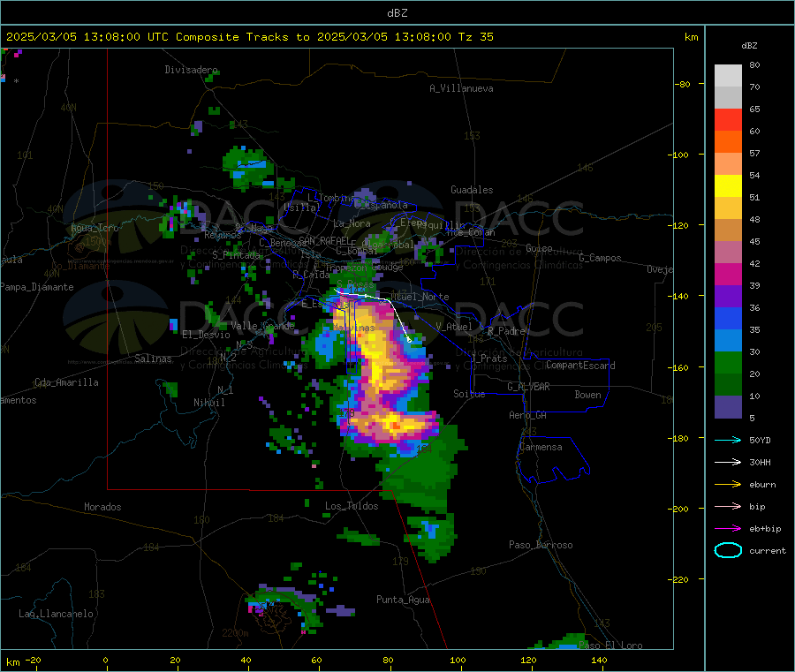Click the 'eburn' legend label
The width and height of the screenshot is (795, 672).
pyautogui.click(x=762, y=485)
